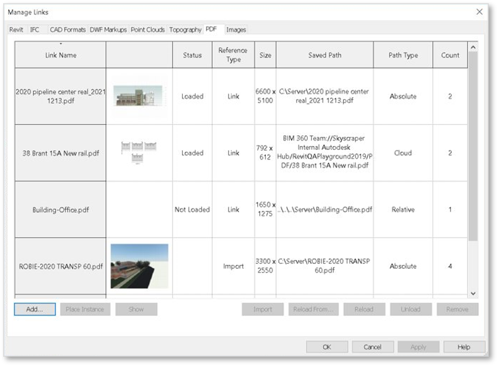Click the Remove button

coord(457,309)
